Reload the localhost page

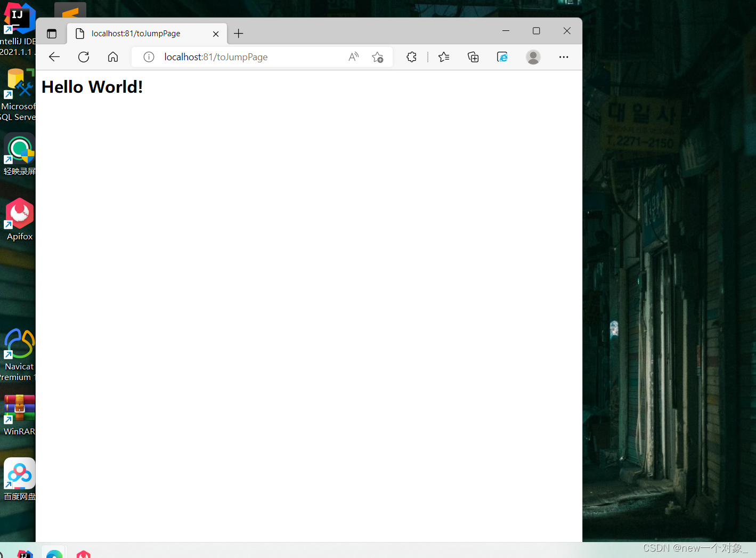coord(84,57)
